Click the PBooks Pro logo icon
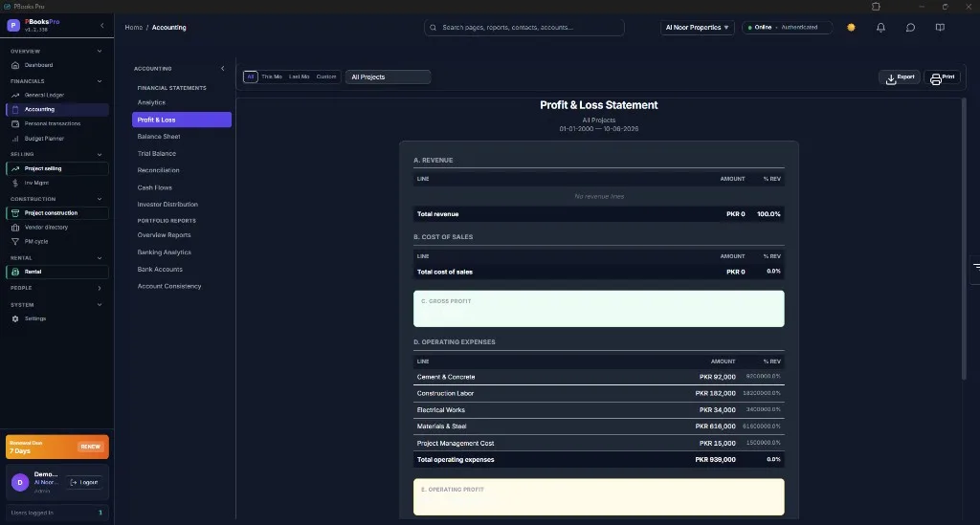The image size is (980, 525). [13, 26]
